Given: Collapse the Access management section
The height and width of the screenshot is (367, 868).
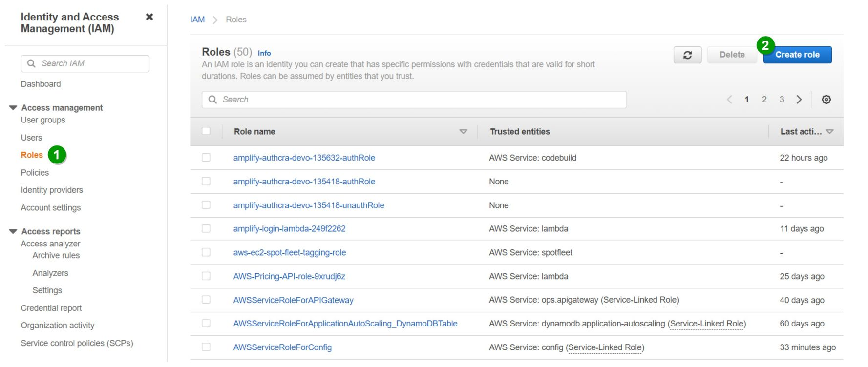Looking at the screenshot, I should [13, 108].
